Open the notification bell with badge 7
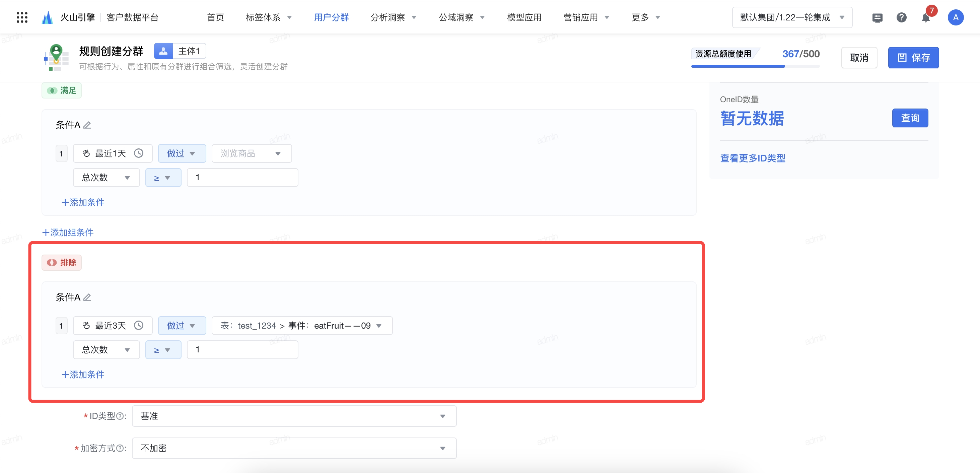Image resolution: width=980 pixels, height=473 pixels. pos(926,17)
